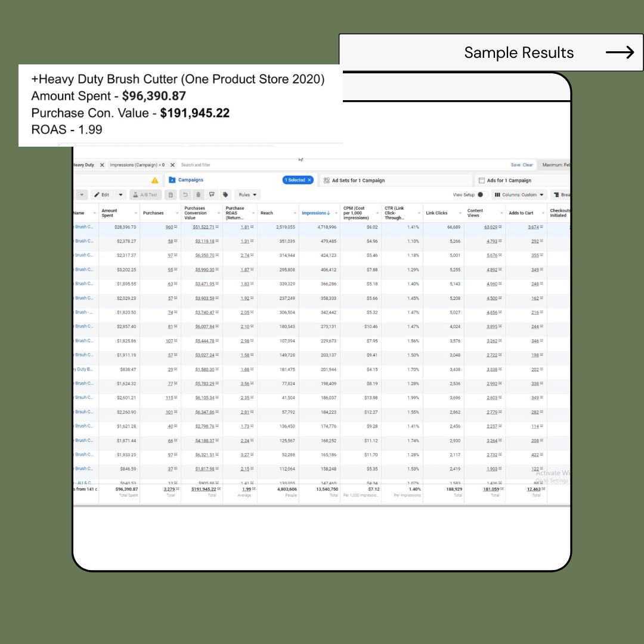The image size is (644, 644).
Task: Click the duplicate clipboard icon
Action: (x=171, y=194)
